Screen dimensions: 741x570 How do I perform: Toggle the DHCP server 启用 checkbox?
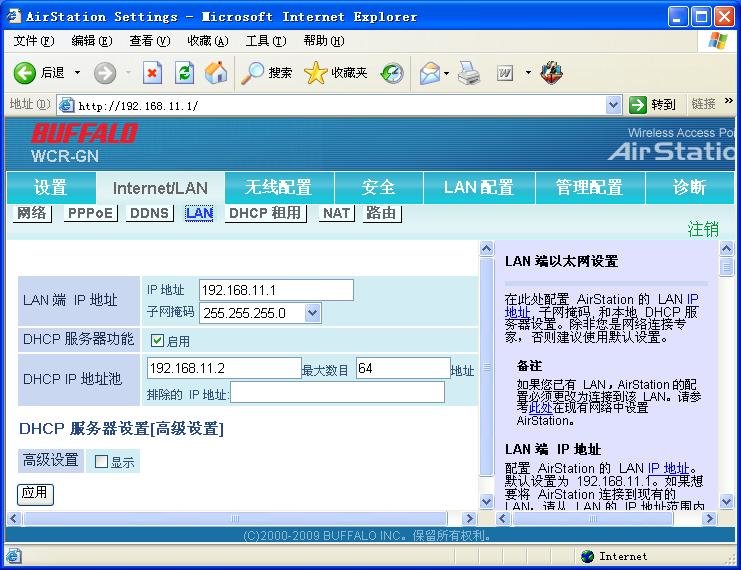(x=157, y=340)
